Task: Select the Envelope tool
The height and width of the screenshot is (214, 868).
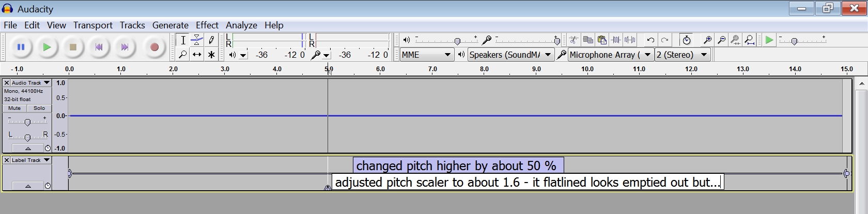Action: click(197, 40)
